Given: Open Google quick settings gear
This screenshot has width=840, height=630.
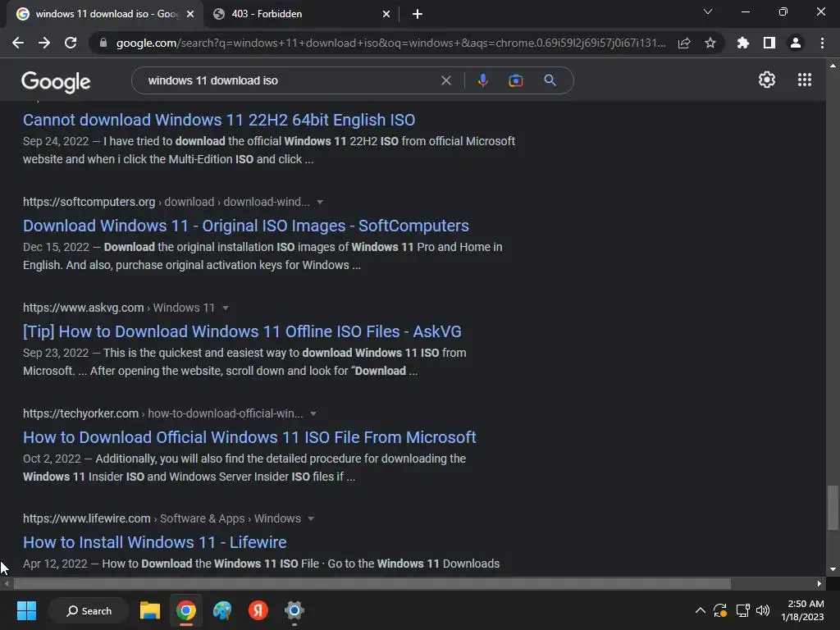Looking at the screenshot, I should (x=767, y=80).
